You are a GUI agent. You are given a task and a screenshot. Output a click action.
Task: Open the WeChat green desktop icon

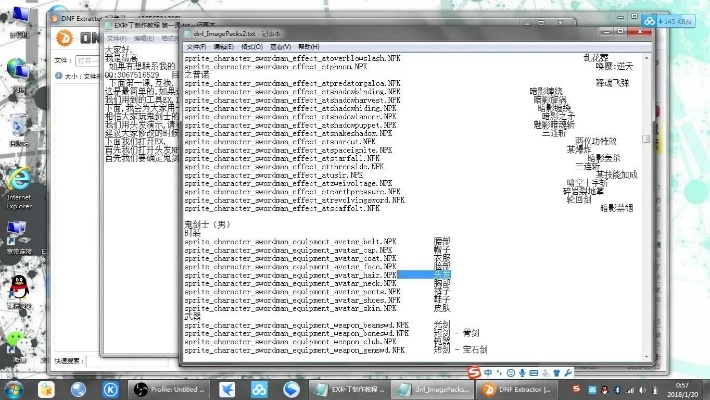[x=16, y=340]
